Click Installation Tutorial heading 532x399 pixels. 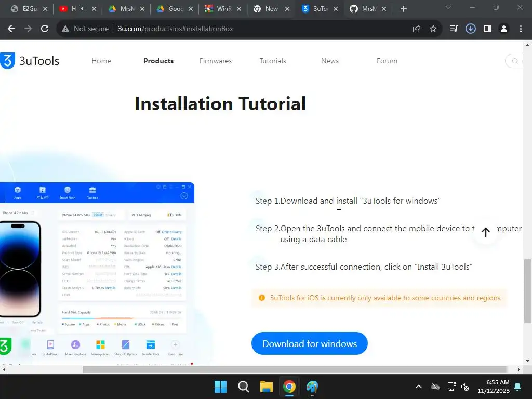pos(220,103)
